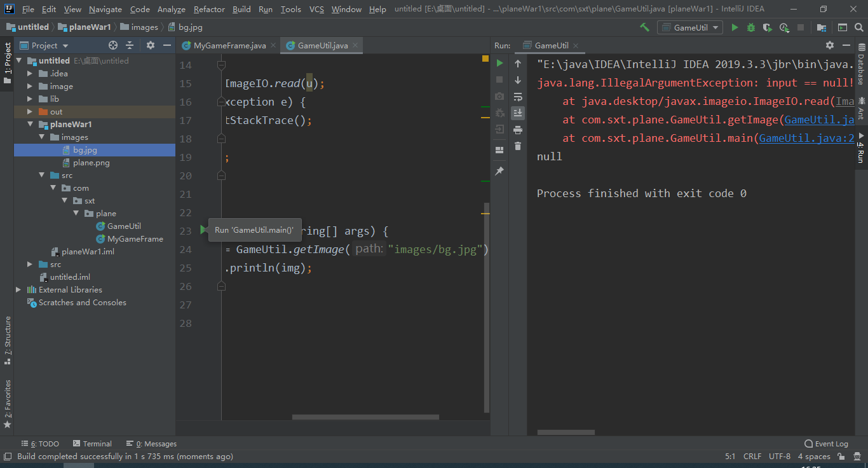868x468 pixels.
Task: Toggle the Structure tool window side tab
Action: [x=7, y=340]
